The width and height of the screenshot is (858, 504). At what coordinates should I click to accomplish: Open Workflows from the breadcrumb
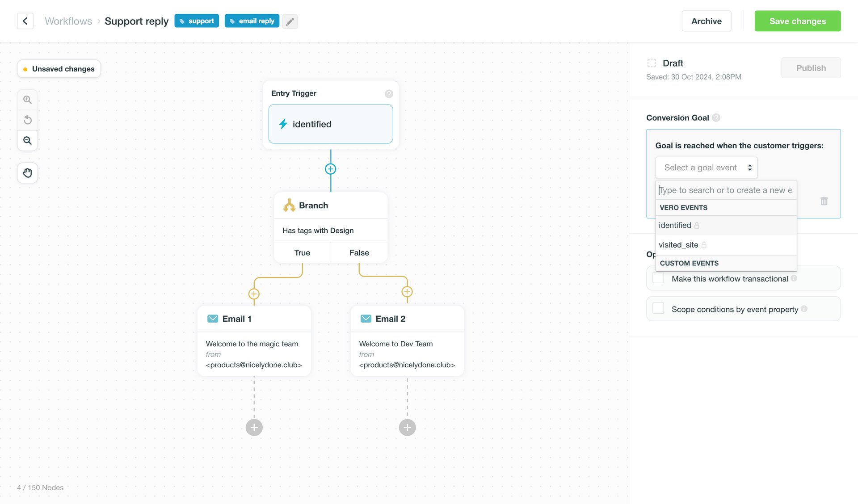[x=68, y=21]
